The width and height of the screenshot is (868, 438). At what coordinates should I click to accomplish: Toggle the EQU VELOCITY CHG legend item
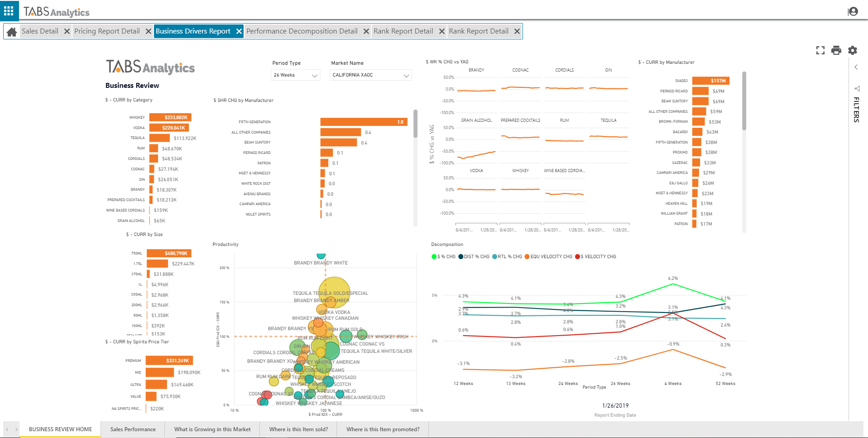(x=548, y=257)
